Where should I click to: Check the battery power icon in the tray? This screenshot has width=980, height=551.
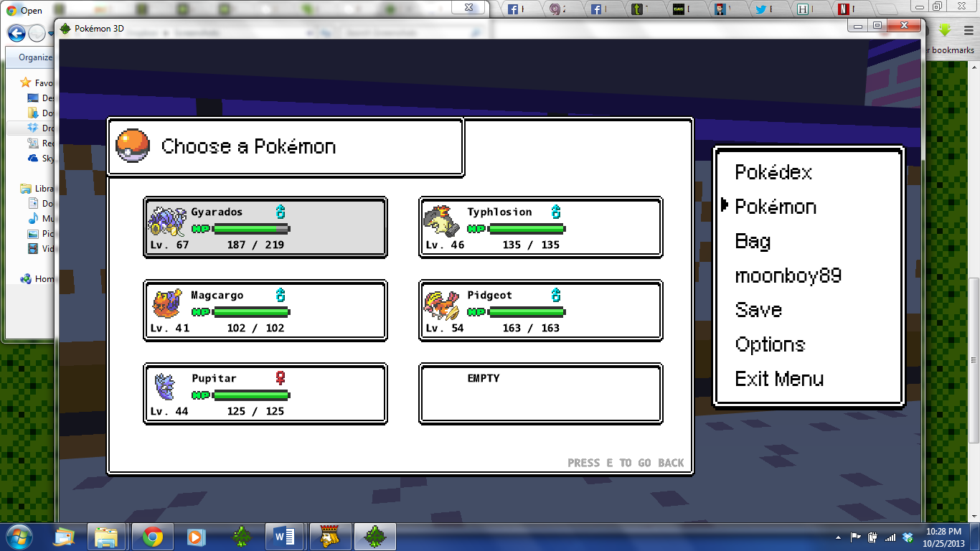point(873,537)
